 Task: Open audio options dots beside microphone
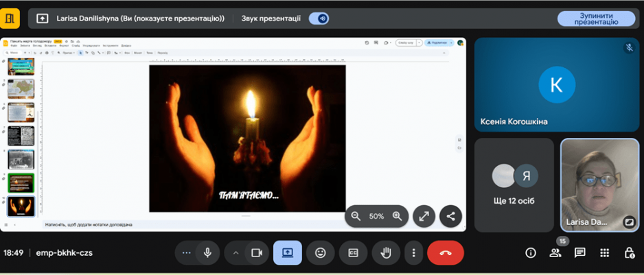(x=186, y=253)
